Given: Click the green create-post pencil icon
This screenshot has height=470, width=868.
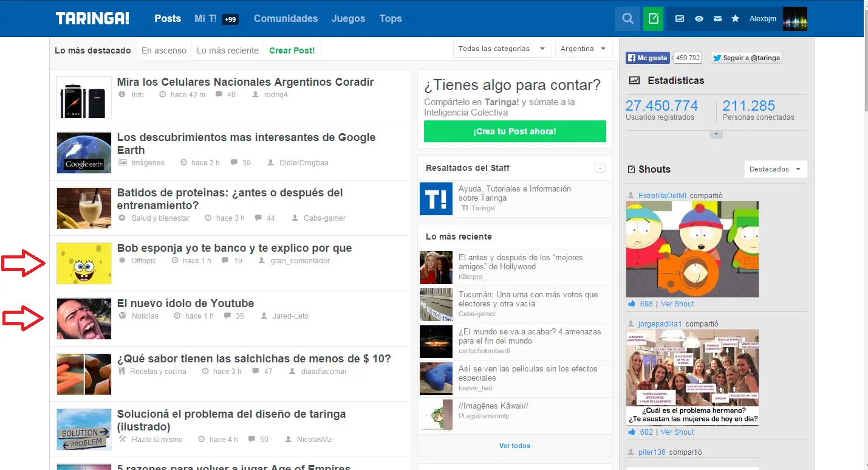Looking at the screenshot, I should [654, 19].
